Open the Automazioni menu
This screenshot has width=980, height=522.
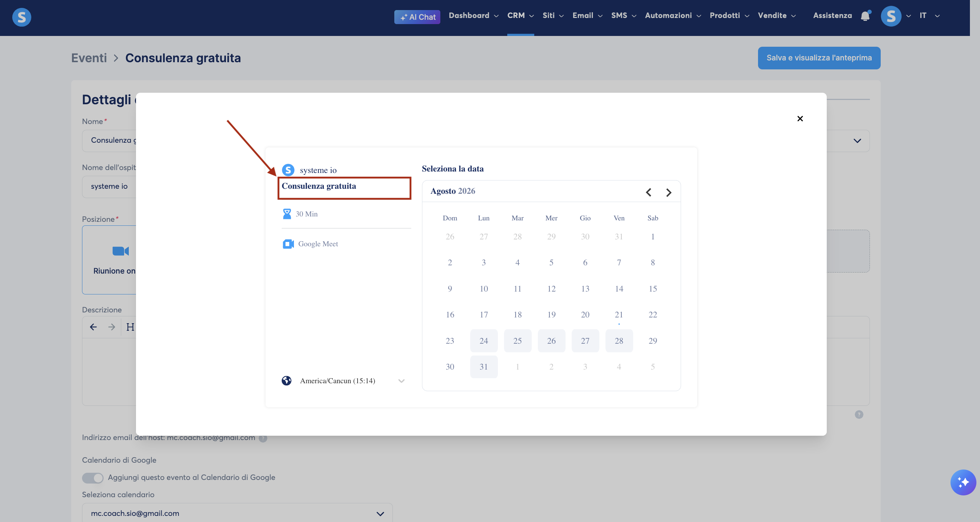673,15
